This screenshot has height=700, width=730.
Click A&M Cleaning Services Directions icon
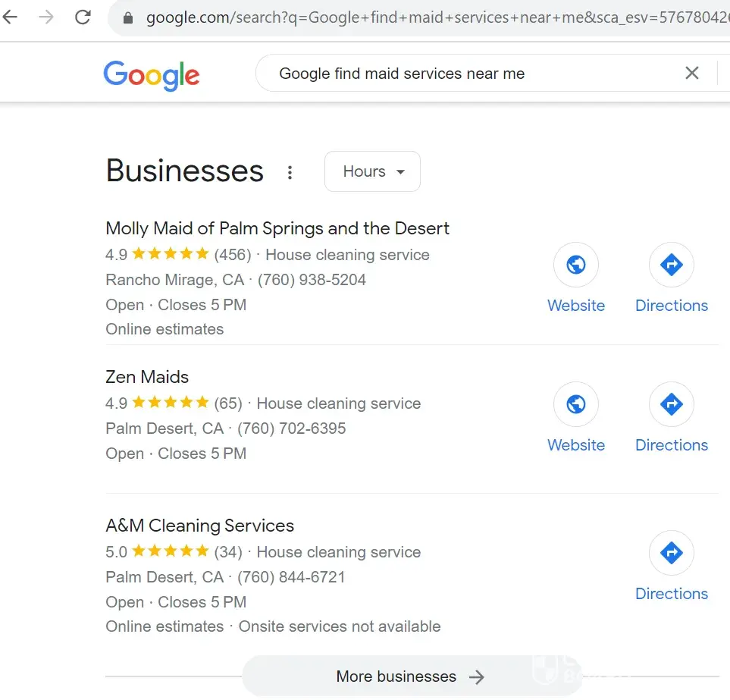(x=672, y=553)
